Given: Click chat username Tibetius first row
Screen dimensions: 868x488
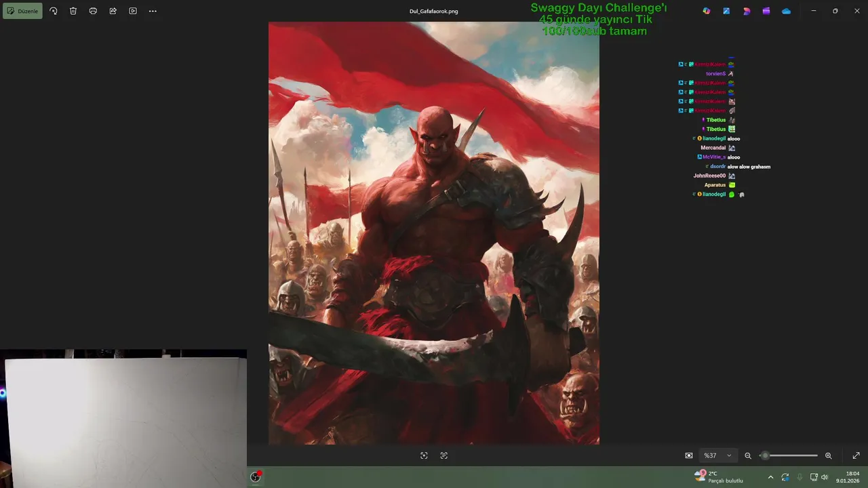Looking at the screenshot, I should tap(715, 120).
